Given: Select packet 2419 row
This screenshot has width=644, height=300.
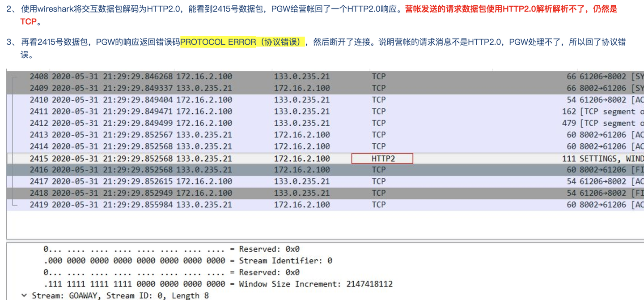Looking at the screenshot, I should (326, 205).
